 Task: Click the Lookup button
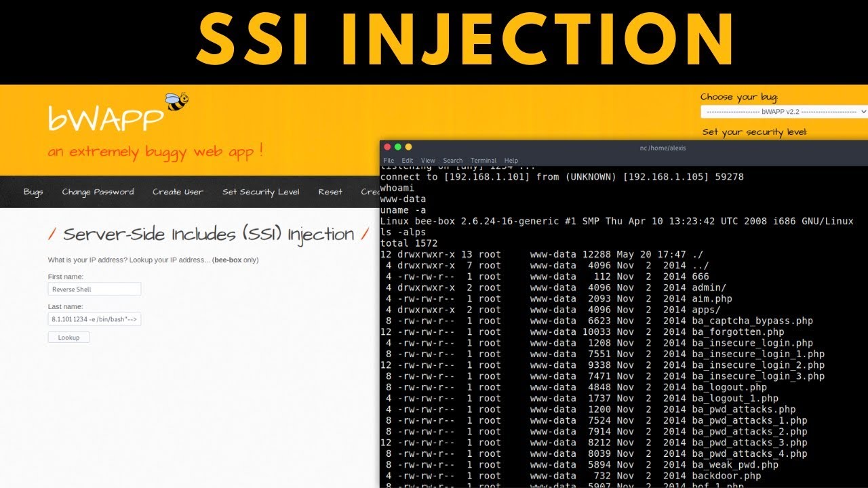(68, 337)
